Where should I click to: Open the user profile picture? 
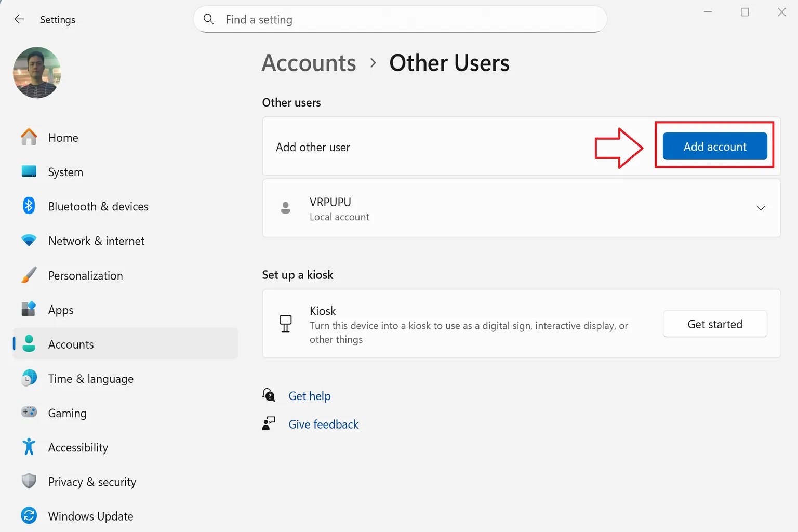pyautogui.click(x=37, y=73)
